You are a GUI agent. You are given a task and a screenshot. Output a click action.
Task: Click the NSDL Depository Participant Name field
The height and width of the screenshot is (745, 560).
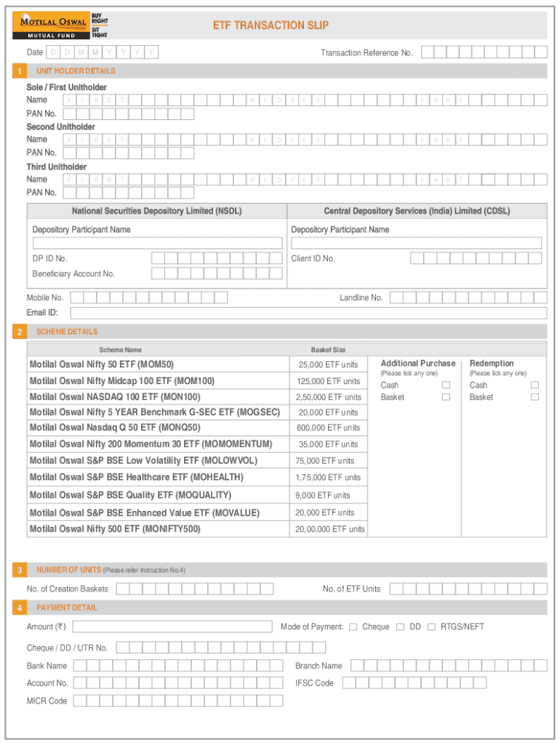coord(157,243)
